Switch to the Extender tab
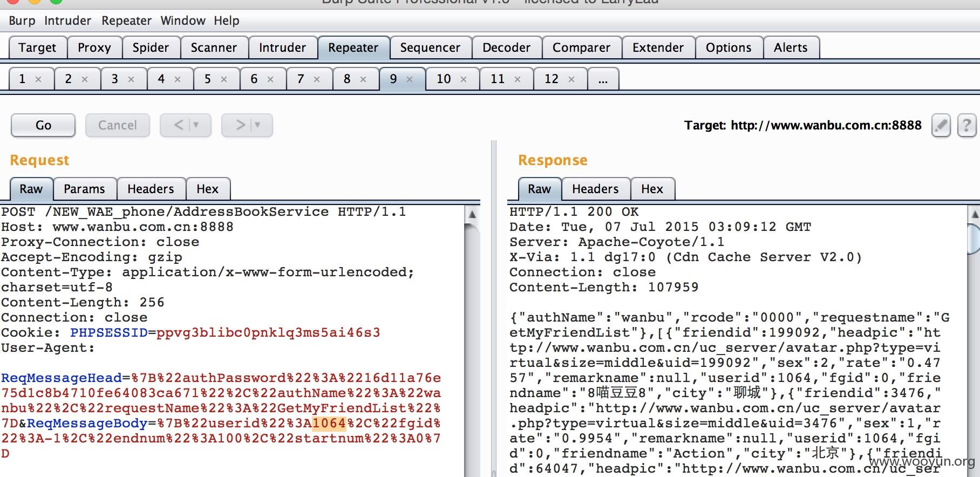The image size is (980, 477). [x=658, y=47]
